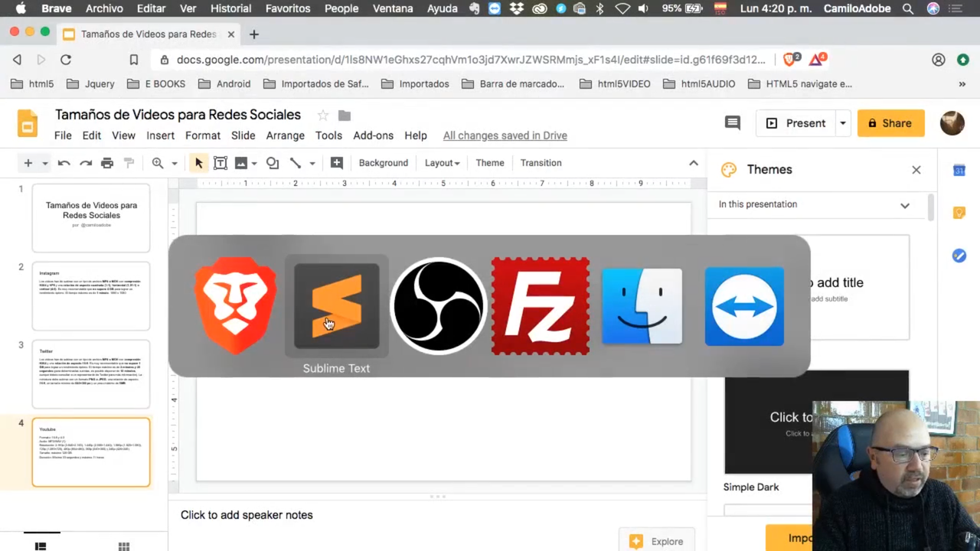
Task: Open Historial in the macOS menu bar
Action: [230, 8]
